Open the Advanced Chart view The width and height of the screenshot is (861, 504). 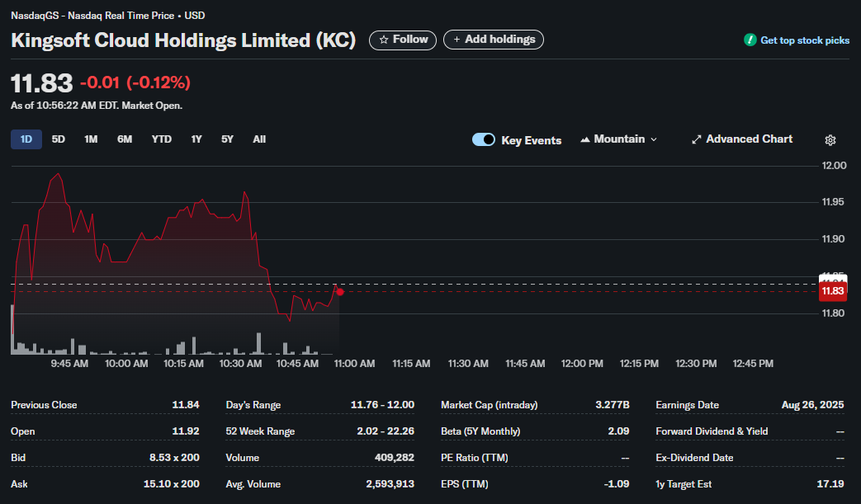coord(742,139)
